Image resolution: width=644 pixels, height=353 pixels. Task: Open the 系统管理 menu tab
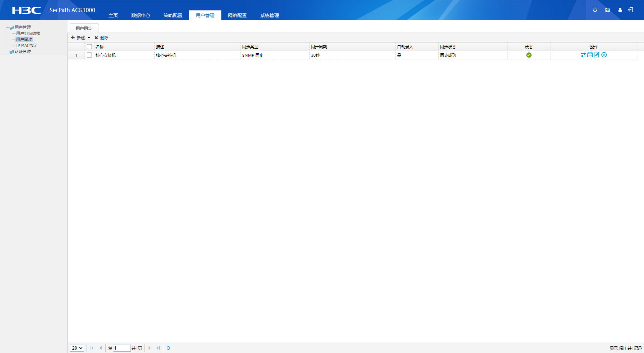click(270, 15)
